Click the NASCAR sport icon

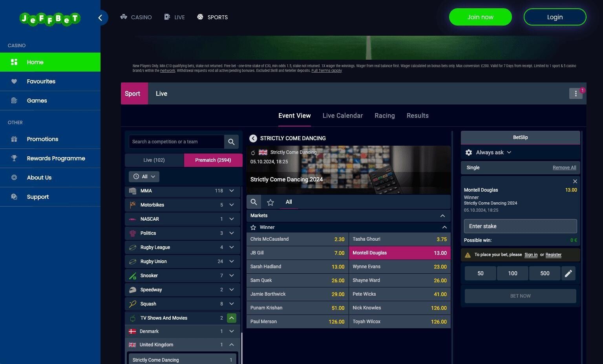(x=133, y=219)
